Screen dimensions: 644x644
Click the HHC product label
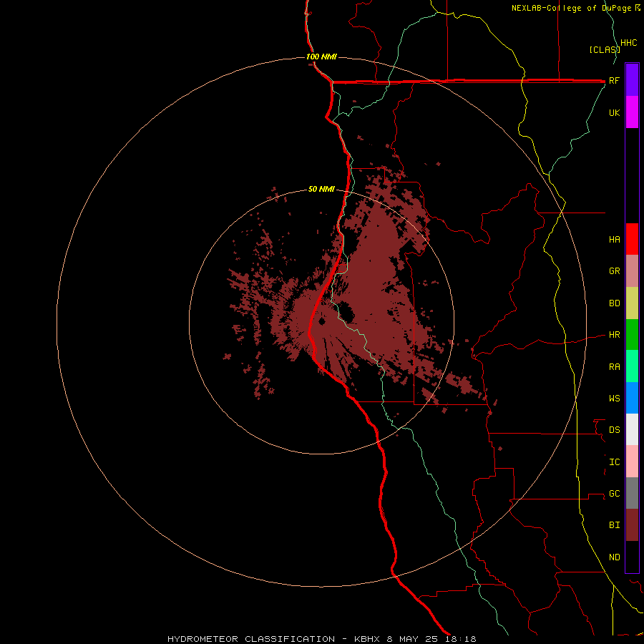tap(628, 43)
